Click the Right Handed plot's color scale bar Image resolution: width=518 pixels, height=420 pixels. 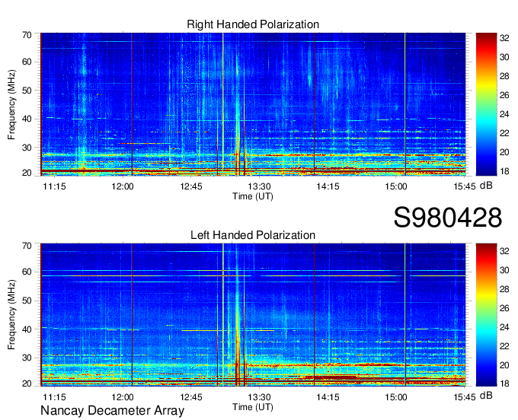pyautogui.click(x=486, y=104)
